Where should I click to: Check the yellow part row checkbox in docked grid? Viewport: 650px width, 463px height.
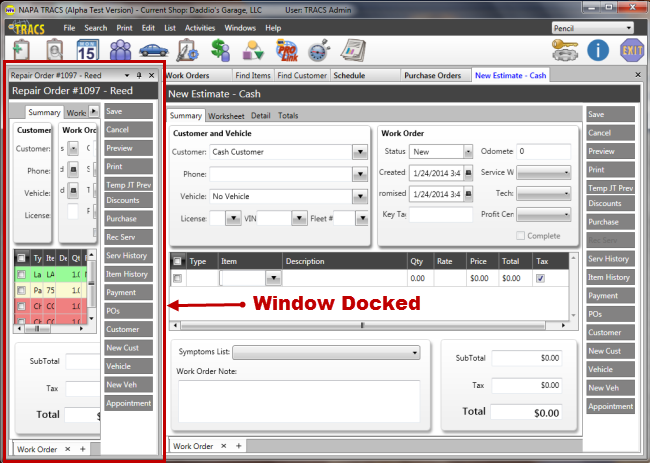click(22, 290)
